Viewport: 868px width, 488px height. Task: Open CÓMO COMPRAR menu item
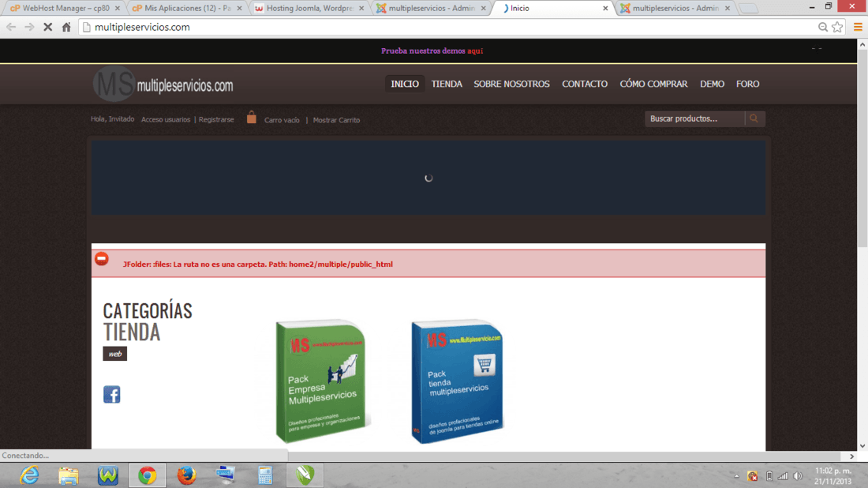[653, 84]
